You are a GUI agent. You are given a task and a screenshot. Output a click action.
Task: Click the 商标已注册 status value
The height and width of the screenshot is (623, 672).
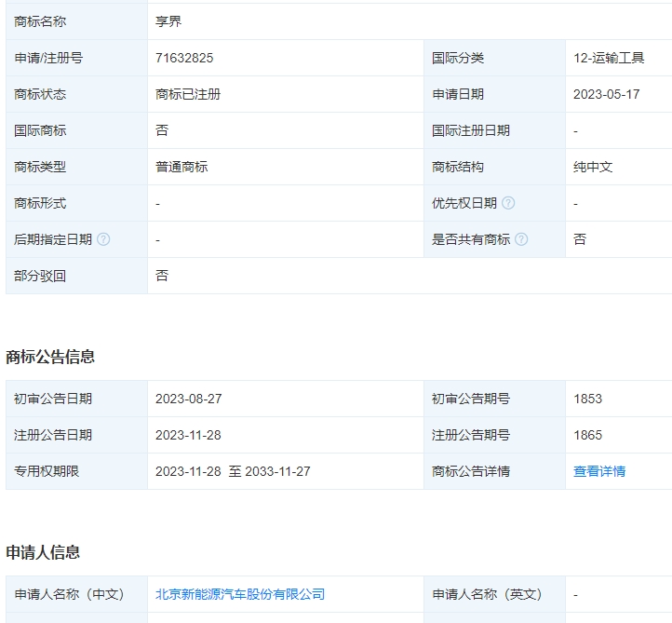coord(188,94)
